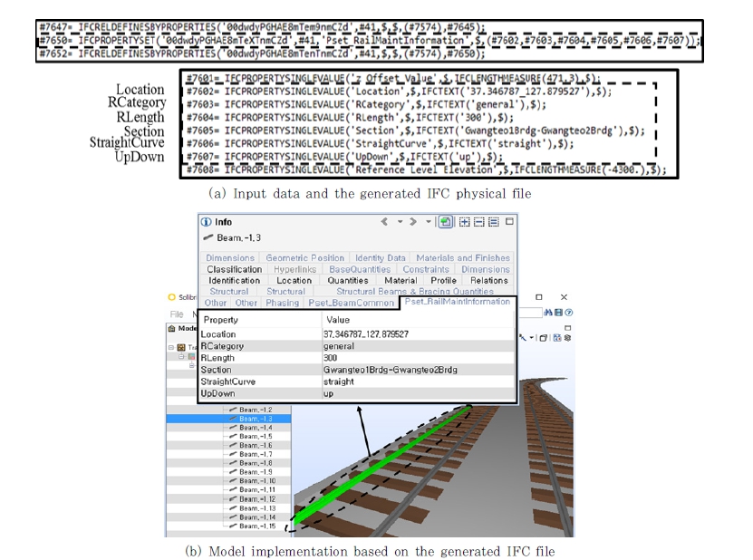Click binoculars search icon at top right
Screen dimensions: 753x560
(548, 313)
